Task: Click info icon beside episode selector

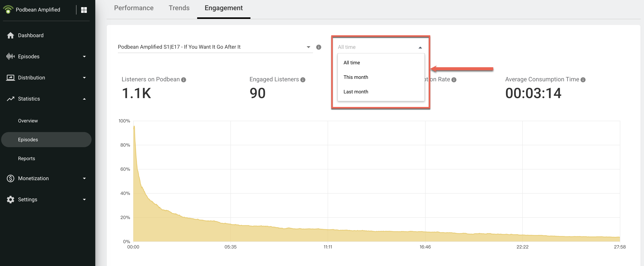Action: click(x=318, y=47)
